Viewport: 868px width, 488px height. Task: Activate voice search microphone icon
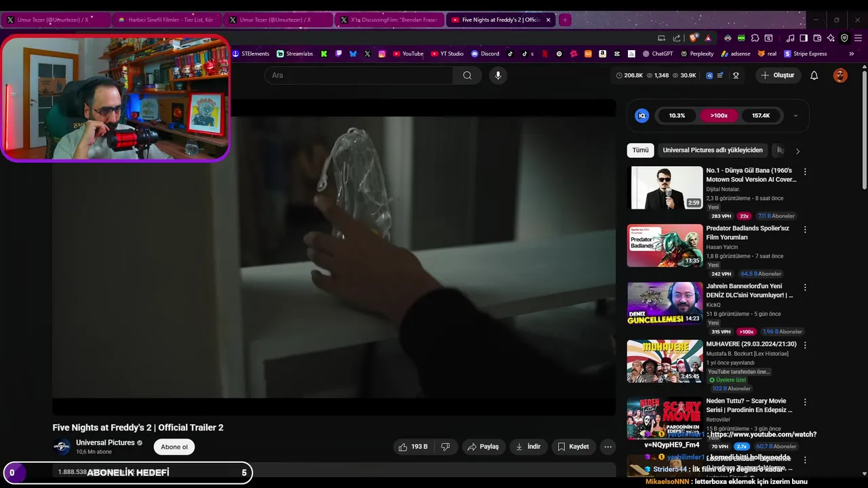(498, 75)
